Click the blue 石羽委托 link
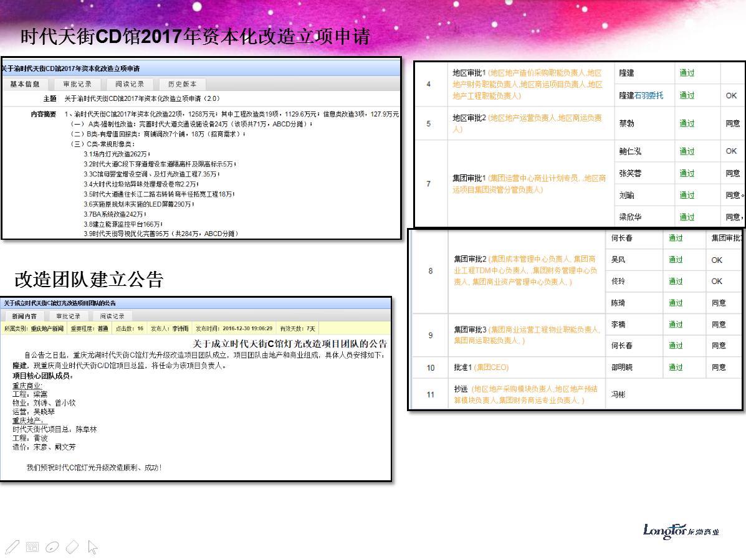This screenshot has height=560, width=746. (649, 95)
